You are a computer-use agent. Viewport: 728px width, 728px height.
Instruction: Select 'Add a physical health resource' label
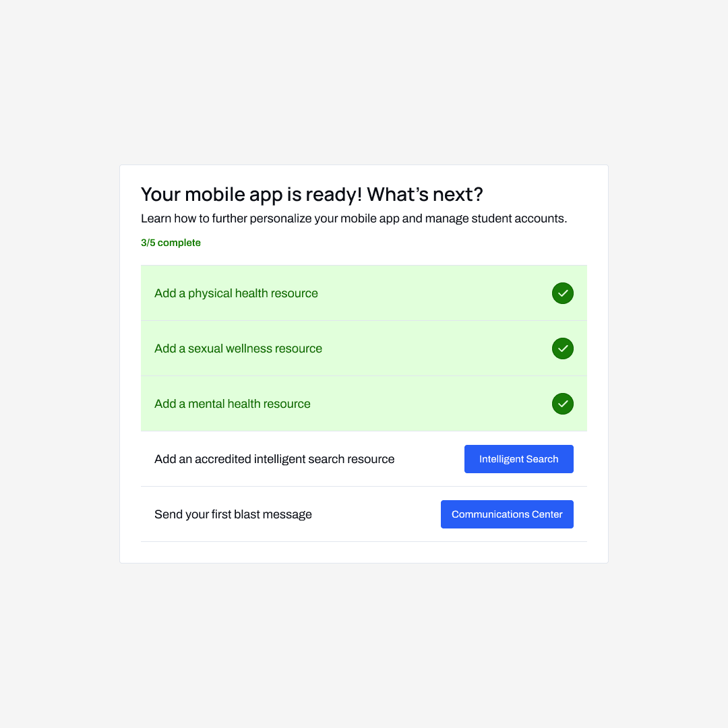point(236,293)
